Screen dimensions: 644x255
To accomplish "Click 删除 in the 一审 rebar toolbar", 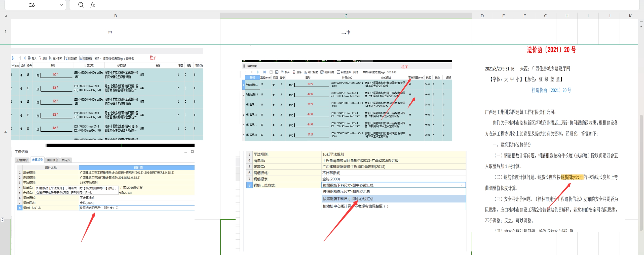I will pos(43,58).
